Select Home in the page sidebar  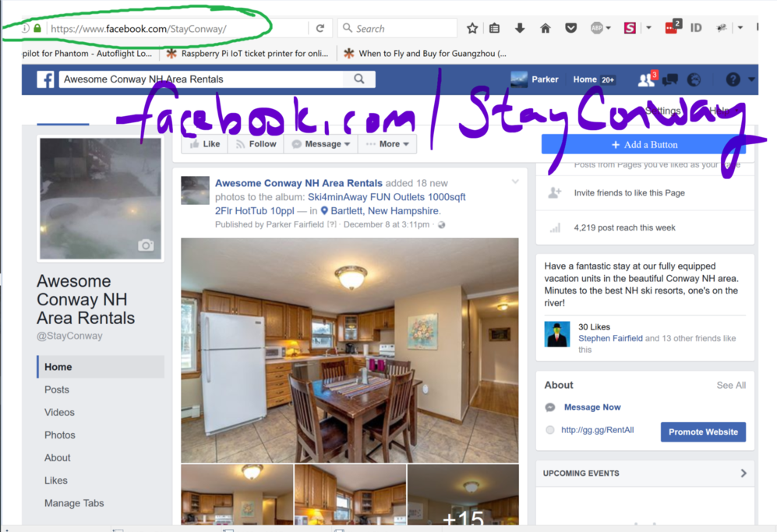click(101, 367)
